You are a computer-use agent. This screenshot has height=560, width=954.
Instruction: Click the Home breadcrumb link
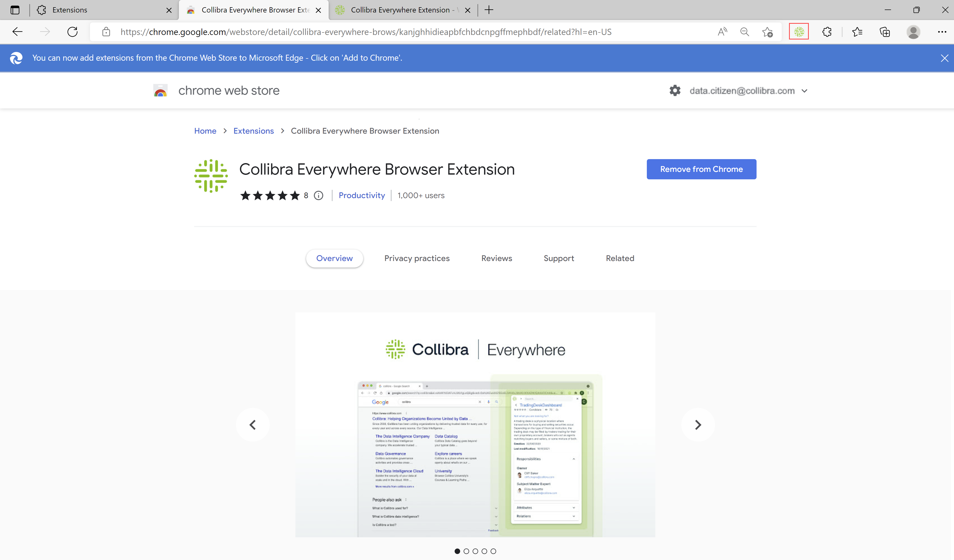coord(205,131)
